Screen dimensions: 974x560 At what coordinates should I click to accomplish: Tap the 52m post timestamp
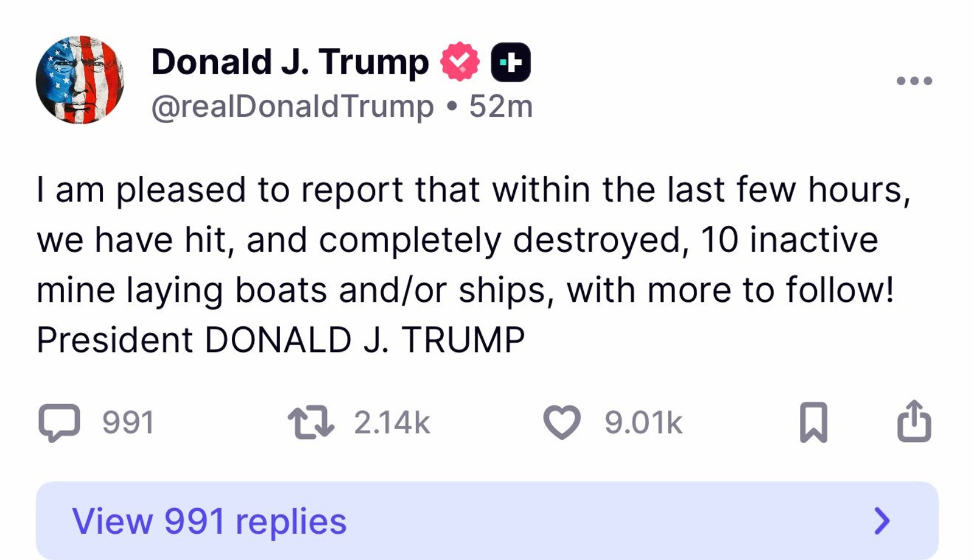tap(500, 107)
